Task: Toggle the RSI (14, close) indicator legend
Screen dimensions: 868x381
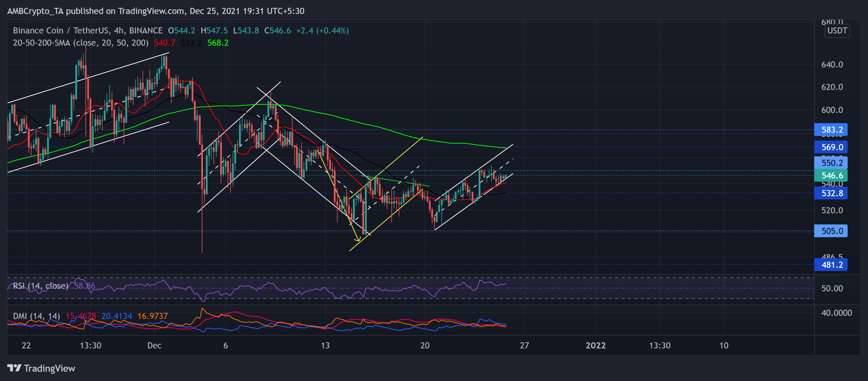Action: pyautogui.click(x=40, y=286)
